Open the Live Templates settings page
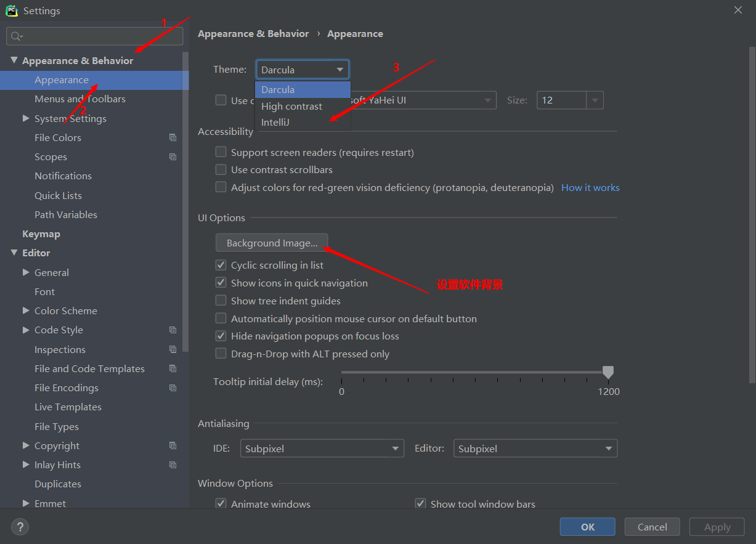The height and width of the screenshot is (544, 756). click(68, 407)
